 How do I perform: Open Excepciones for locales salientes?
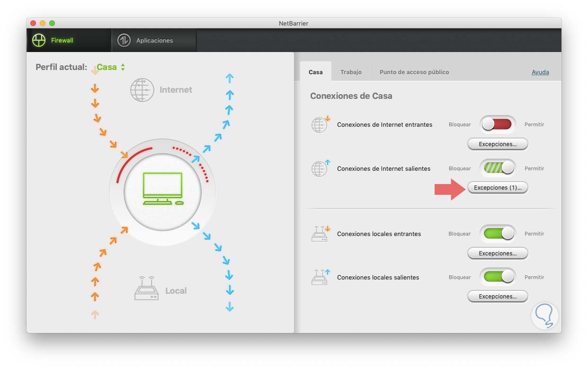coord(498,297)
